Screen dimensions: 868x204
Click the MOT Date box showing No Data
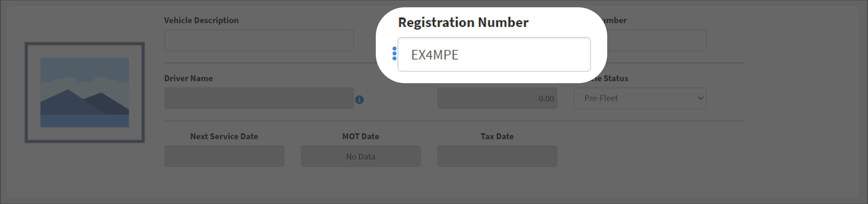pyautogui.click(x=361, y=156)
